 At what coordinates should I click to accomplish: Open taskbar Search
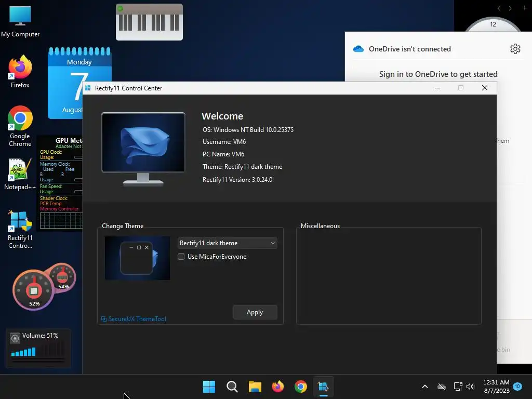tap(232, 387)
